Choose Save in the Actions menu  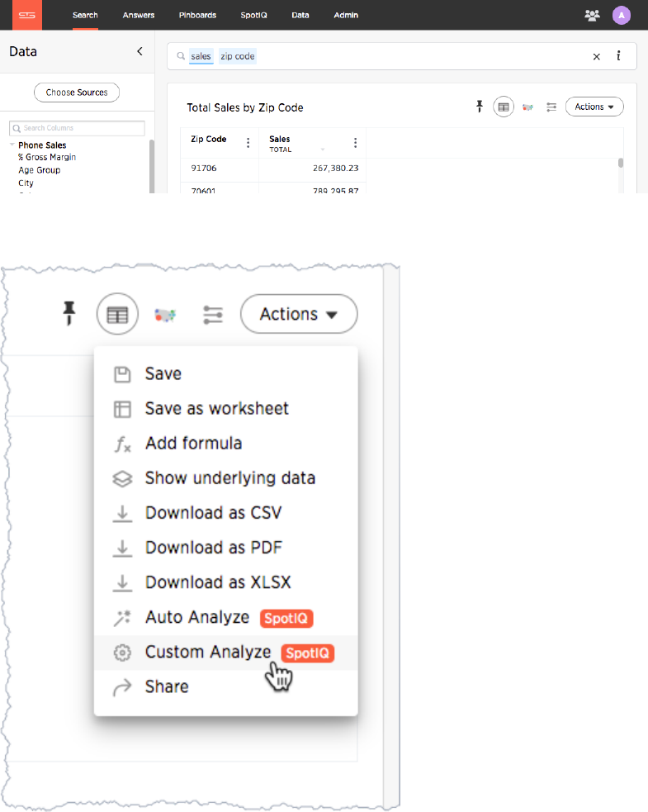click(225, 374)
